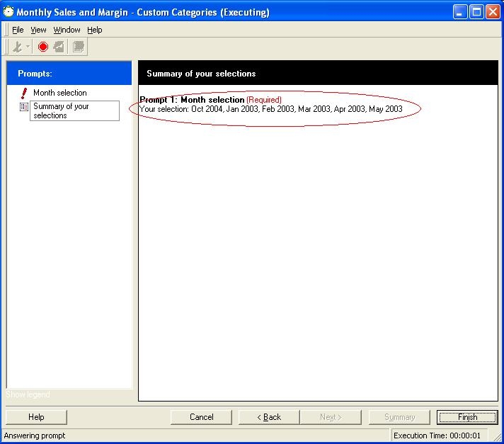Click the run report toolbar icon
504x444 pixels.
[18, 47]
